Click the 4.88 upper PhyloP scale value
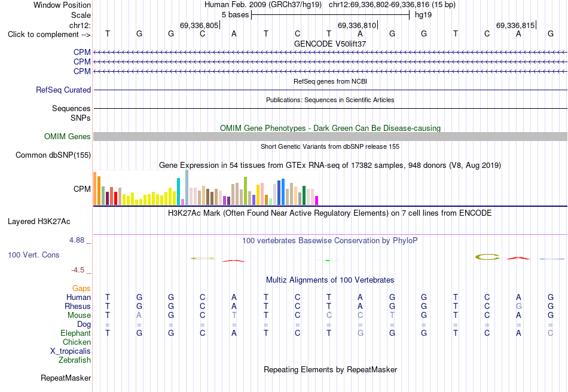Image resolution: width=568 pixels, height=392 pixels. [77, 240]
